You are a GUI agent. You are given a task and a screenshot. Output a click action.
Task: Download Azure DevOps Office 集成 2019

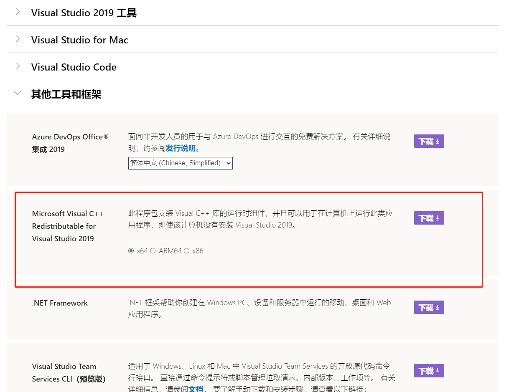coord(429,141)
